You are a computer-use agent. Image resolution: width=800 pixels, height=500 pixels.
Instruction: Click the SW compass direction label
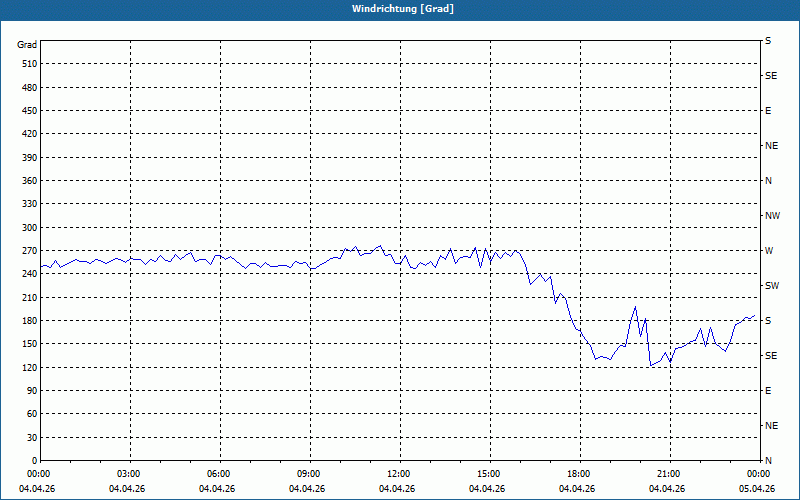772,286
